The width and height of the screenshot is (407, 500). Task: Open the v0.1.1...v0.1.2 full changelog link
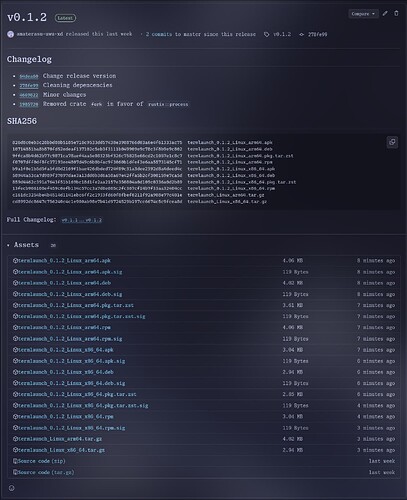(82, 220)
